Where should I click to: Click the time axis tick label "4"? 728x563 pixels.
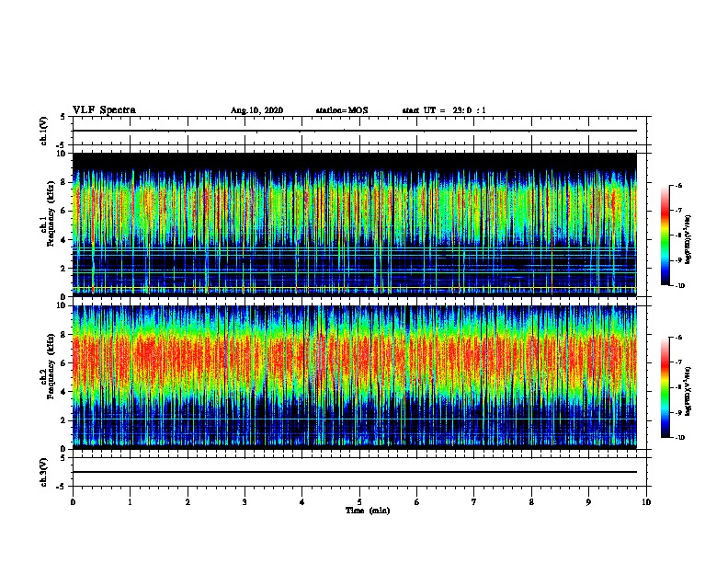click(x=302, y=502)
